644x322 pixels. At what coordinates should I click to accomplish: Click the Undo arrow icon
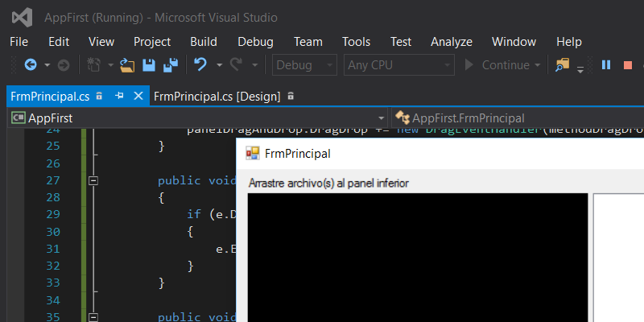(200, 65)
